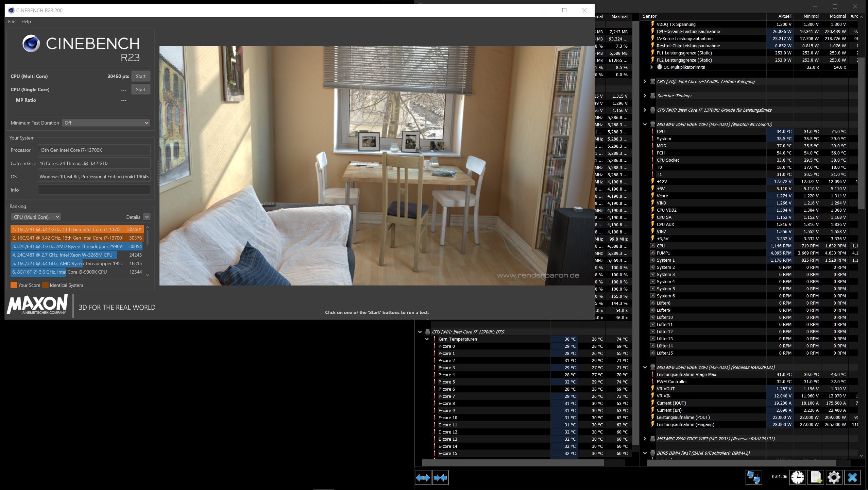Screen dimensions: 868x490
Task: Expand the C-State Belegung group
Action: (645, 81)
